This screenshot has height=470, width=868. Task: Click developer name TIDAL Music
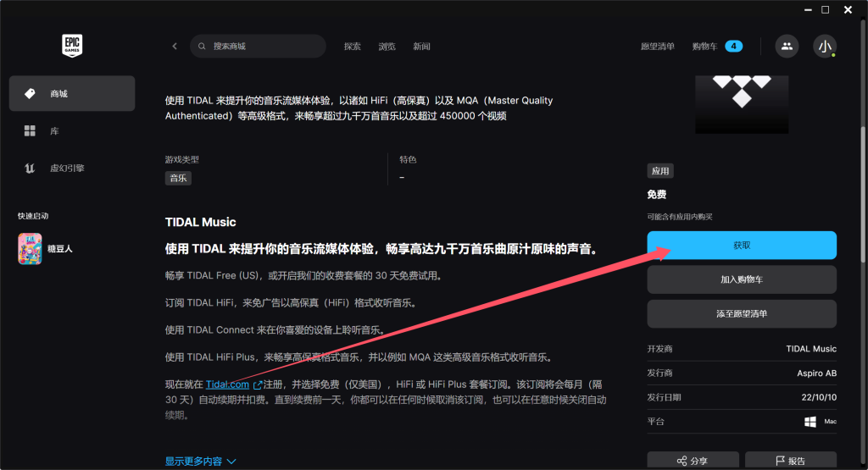coord(811,349)
